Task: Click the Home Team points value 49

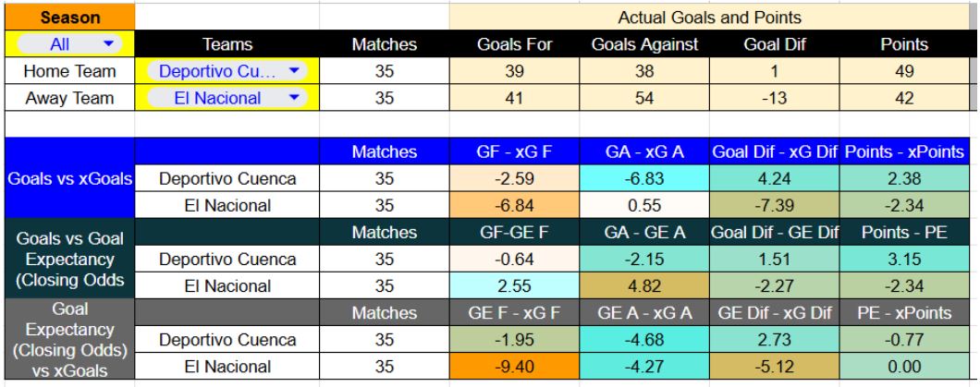Action: (905, 70)
